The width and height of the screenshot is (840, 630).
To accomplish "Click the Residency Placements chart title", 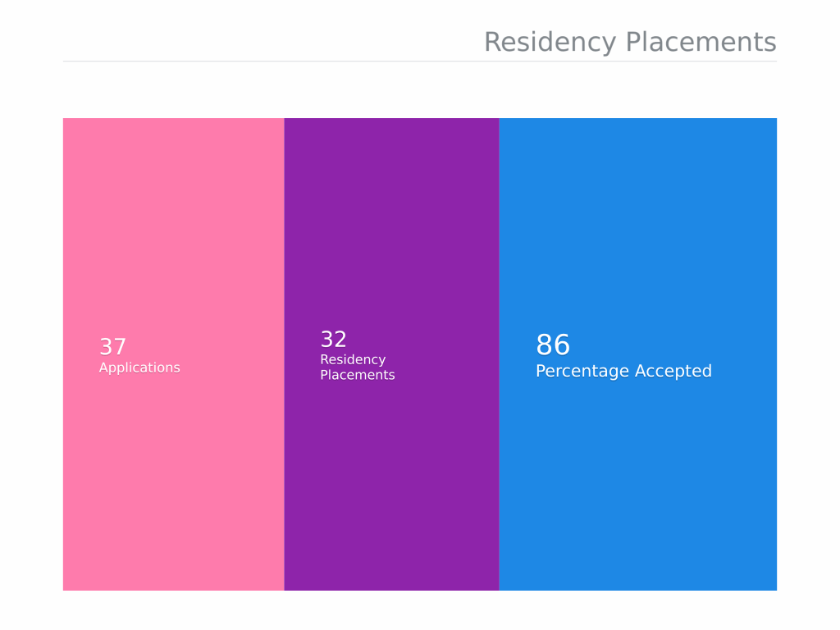I will pos(630,43).
